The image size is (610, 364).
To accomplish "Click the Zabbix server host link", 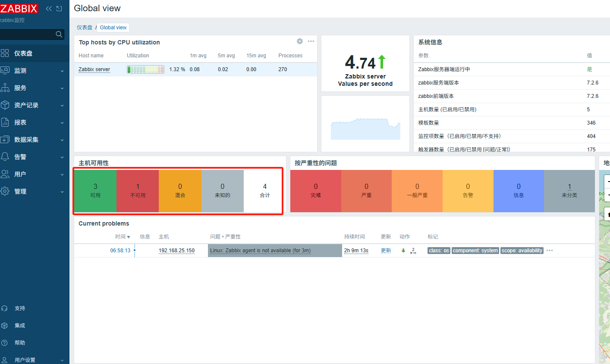I will 94,69.
